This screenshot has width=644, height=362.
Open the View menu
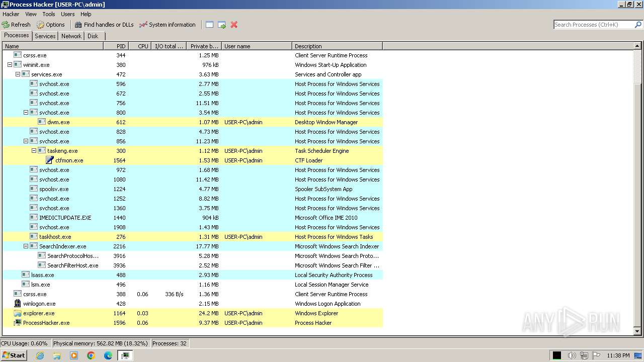pyautogui.click(x=31, y=14)
